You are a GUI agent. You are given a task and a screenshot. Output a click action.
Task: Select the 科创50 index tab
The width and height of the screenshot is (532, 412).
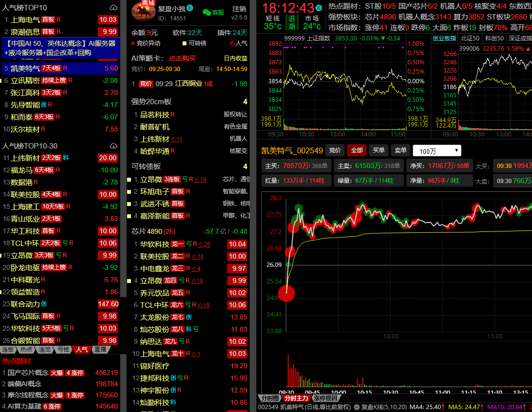click(495, 38)
